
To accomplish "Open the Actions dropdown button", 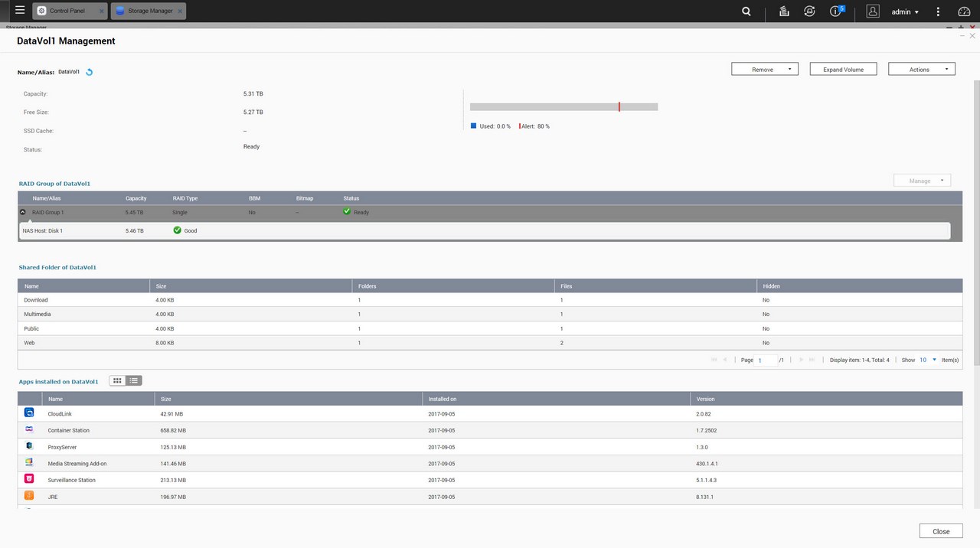I will (922, 69).
